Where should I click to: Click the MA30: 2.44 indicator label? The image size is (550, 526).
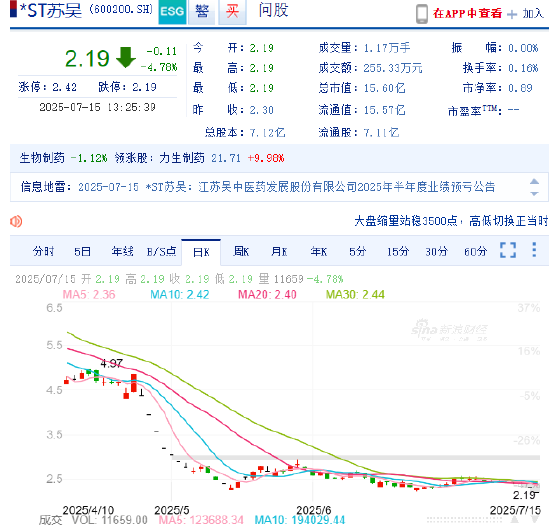click(355, 294)
